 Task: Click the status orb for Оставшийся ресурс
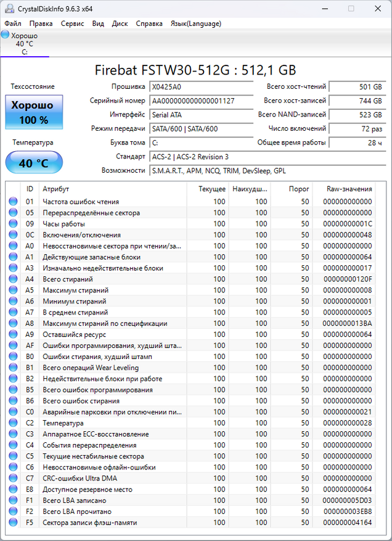[x=13, y=334]
